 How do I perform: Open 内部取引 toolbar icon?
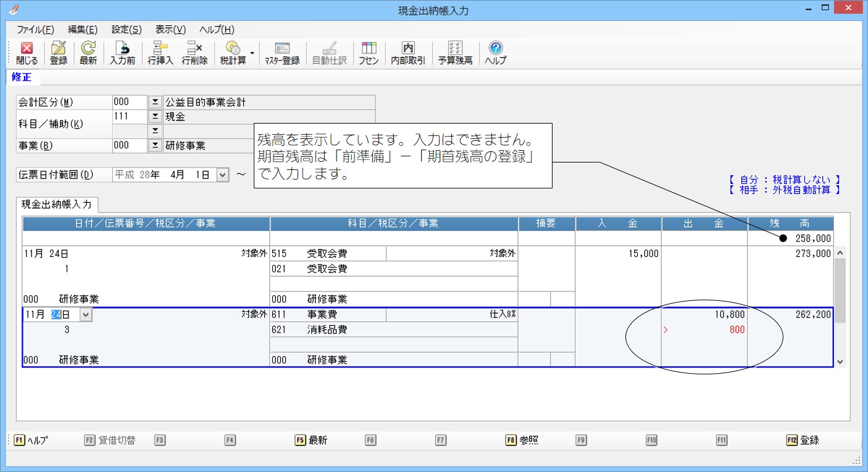tap(408, 53)
